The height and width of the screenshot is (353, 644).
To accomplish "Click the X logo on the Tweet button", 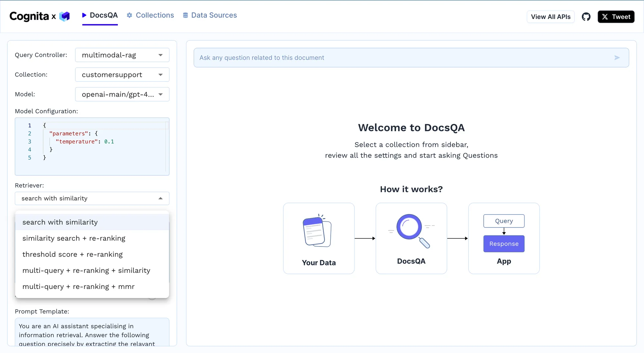I will click(x=605, y=17).
